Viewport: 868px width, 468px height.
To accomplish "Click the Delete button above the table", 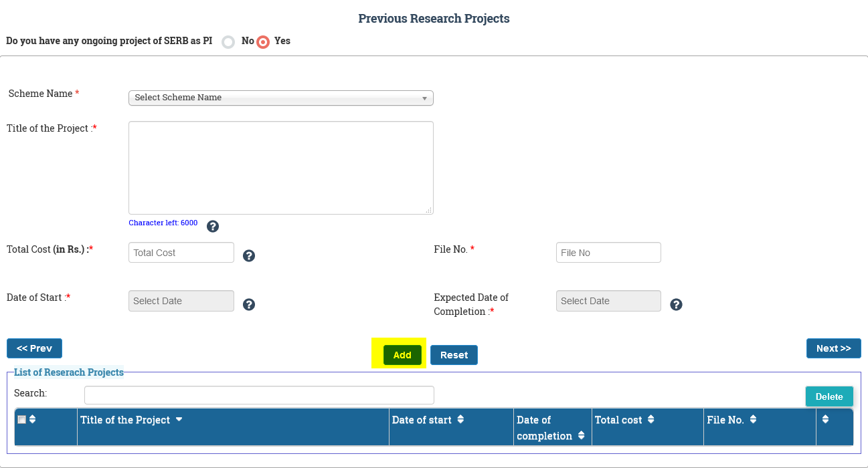I will tap(829, 396).
